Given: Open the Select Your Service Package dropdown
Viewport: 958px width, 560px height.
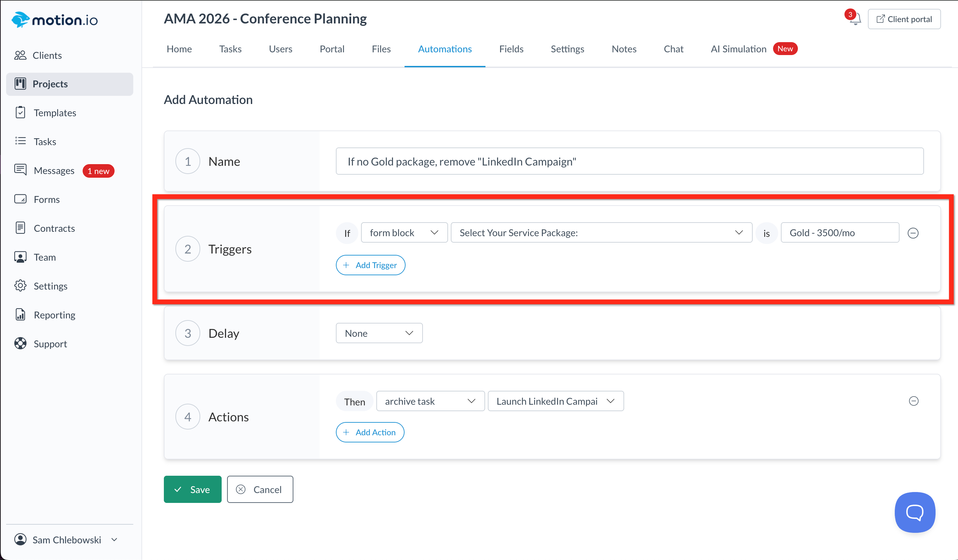Looking at the screenshot, I should tap(601, 232).
